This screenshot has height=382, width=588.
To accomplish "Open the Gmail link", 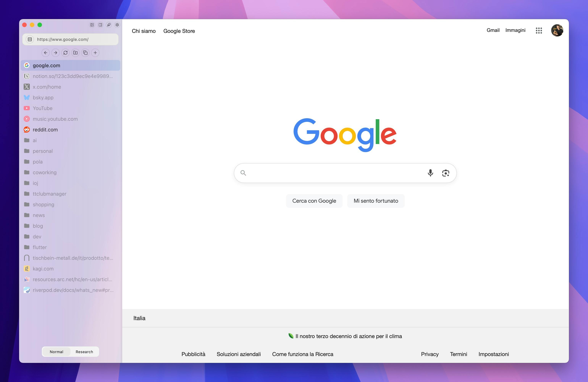I will pyautogui.click(x=493, y=30).
